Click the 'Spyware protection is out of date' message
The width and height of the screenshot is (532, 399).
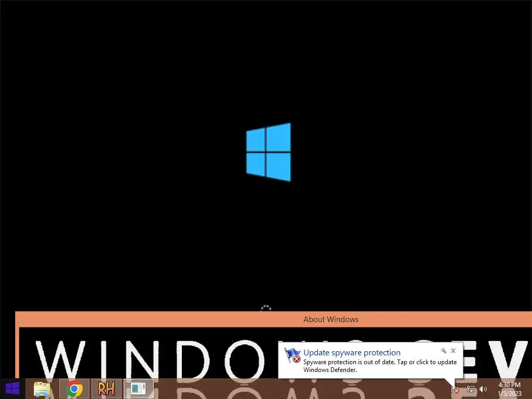[380, 366]
